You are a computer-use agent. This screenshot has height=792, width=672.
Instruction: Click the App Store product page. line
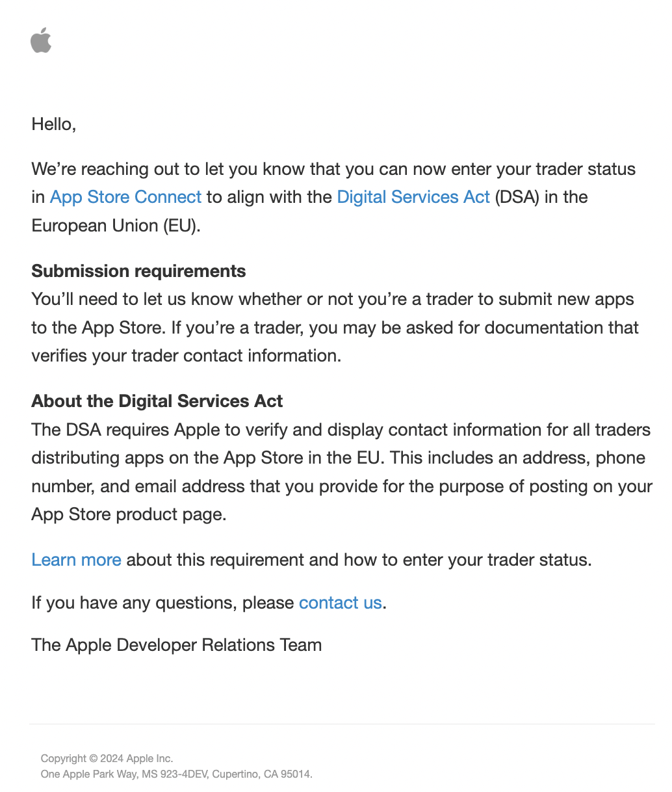coord(129,514)
